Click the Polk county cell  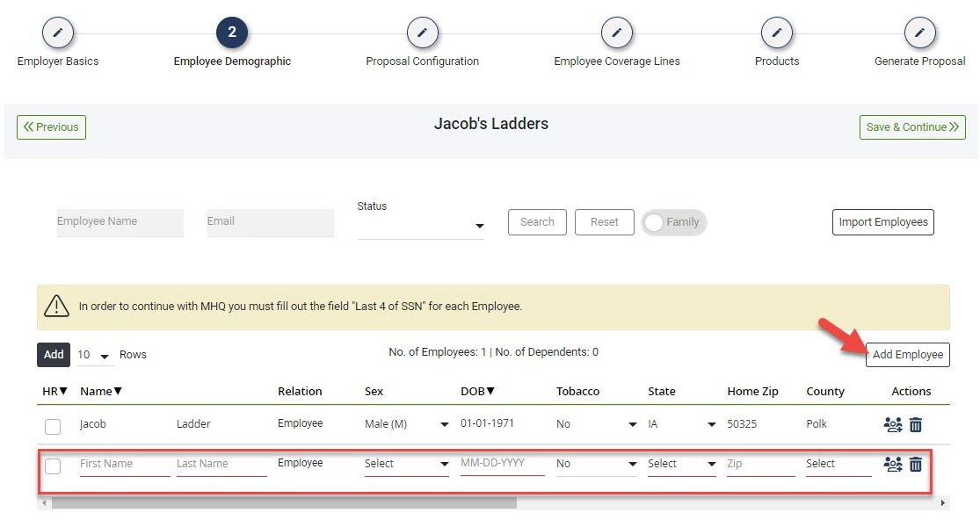(x=817, y=424)
